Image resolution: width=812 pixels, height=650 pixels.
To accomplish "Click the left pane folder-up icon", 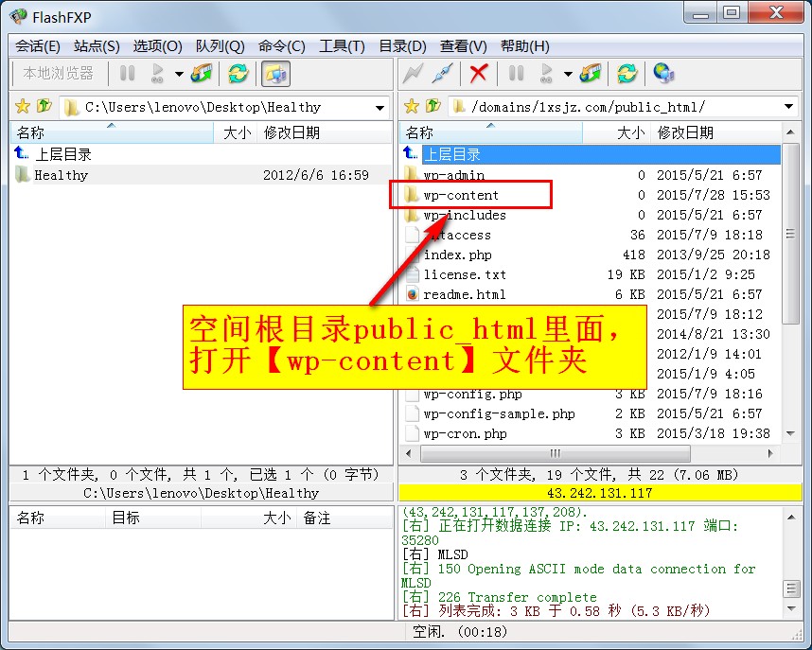I will point(44,106).
